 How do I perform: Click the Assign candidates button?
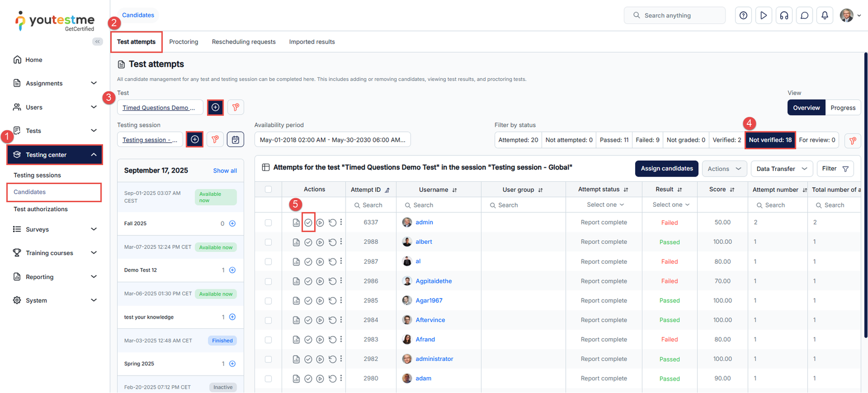pos(667,169)
